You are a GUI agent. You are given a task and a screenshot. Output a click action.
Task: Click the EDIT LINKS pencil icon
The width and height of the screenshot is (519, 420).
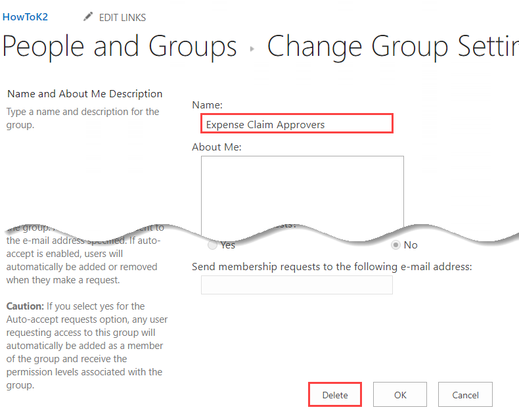(x=88, y=16)
